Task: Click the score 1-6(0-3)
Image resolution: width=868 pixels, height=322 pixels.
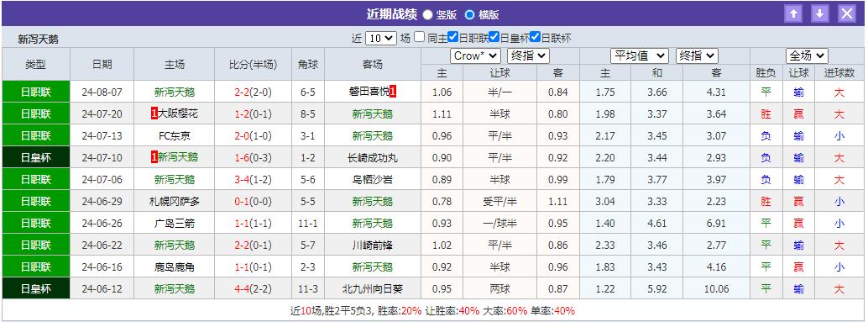Action: coord(253,158)
